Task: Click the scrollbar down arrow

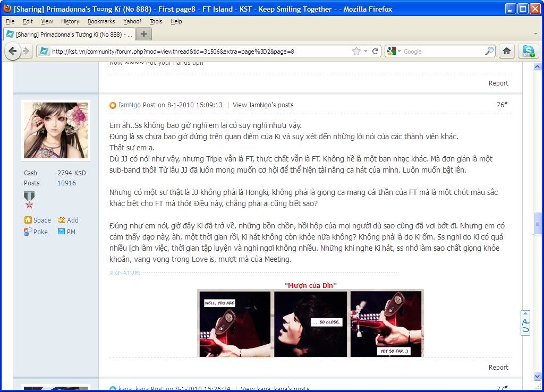Action: 537,376
